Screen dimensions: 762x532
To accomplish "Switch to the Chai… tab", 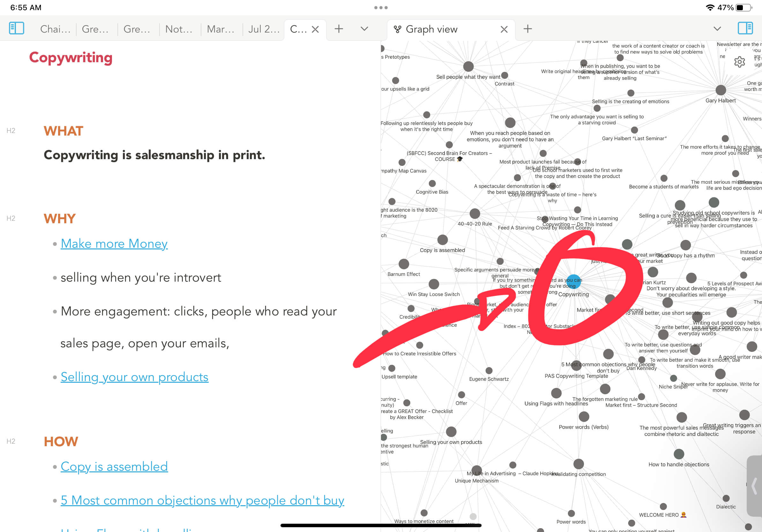I will pyautogui.click(x=55, y=29).
